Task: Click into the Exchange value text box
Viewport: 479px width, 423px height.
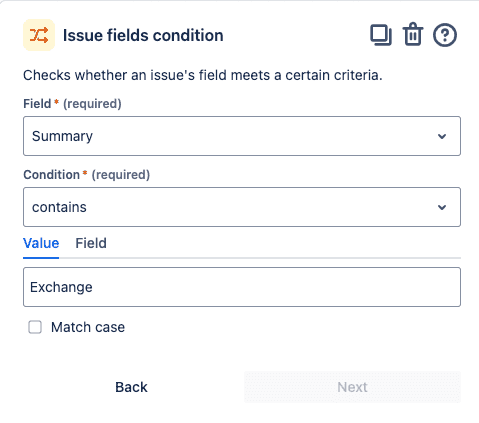Action: pos(242,287)
